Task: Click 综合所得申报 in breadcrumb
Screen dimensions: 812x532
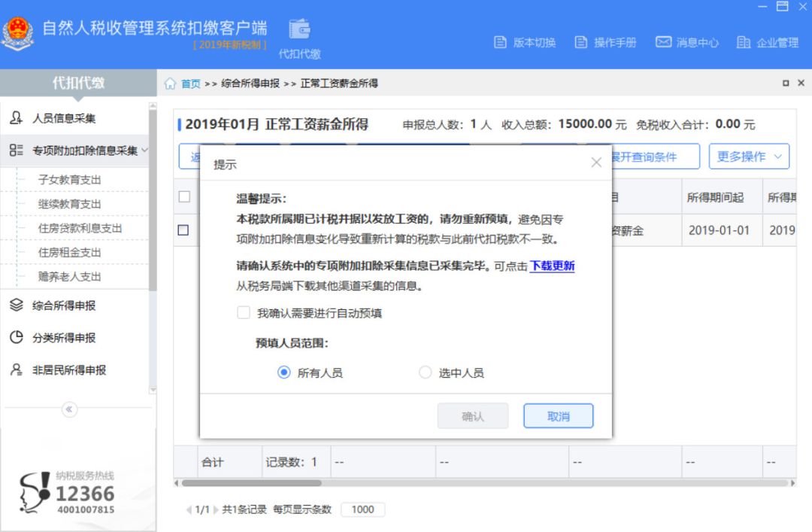Action: [x=250, y=84]
